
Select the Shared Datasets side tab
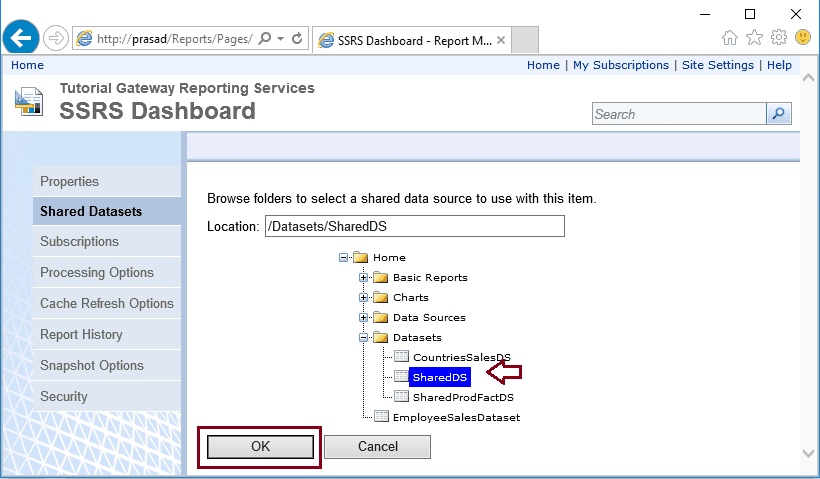(107, 211)
